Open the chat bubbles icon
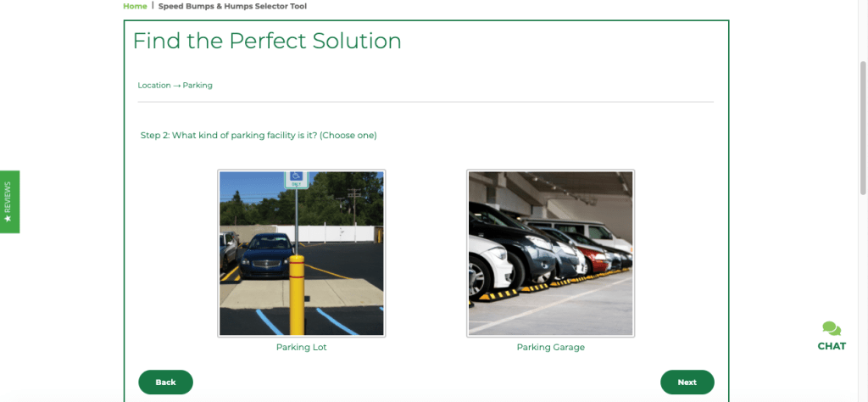This screenshot has width=868, height=402. tap(832, 329)
